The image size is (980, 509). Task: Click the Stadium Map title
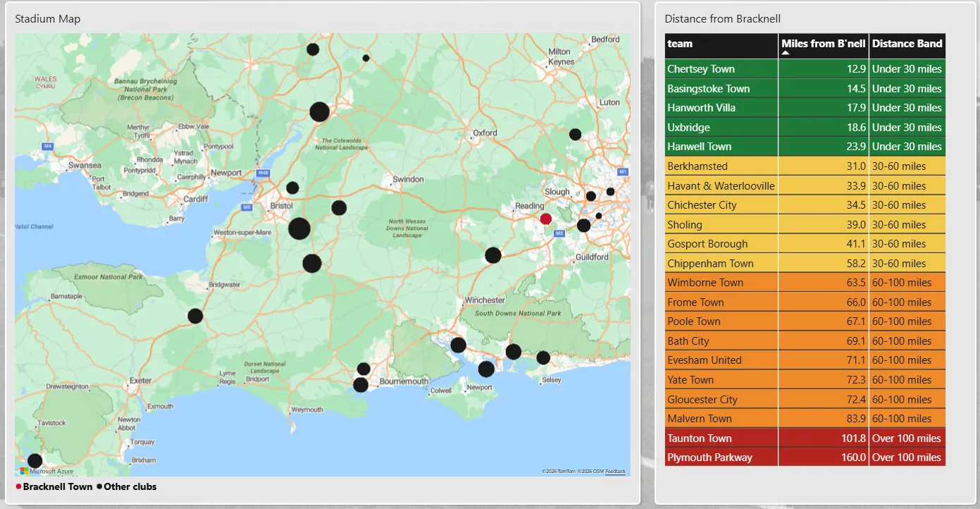tap(48, 19)
